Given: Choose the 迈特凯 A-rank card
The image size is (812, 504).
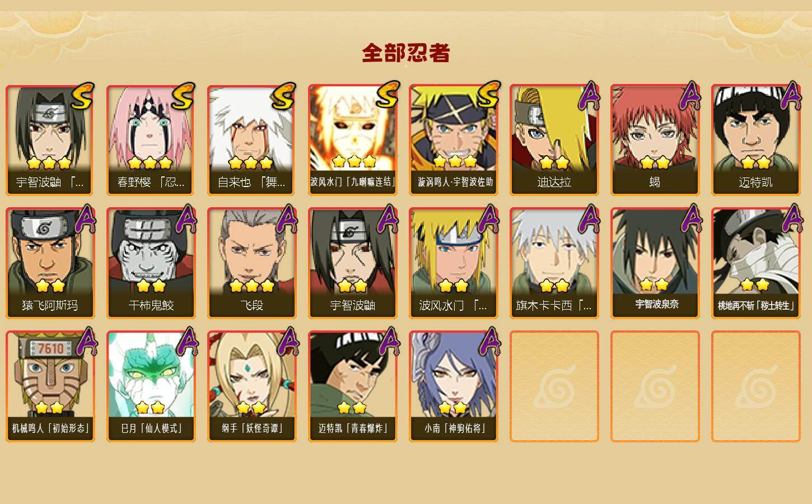Looking at the screenshot, I should [755, 140].
